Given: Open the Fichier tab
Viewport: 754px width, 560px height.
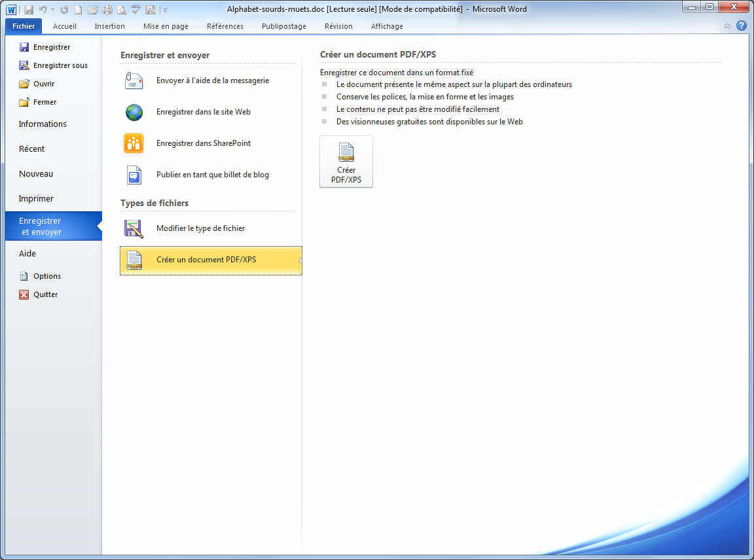Looking at the screenshot, I should [x=24, y=26].
